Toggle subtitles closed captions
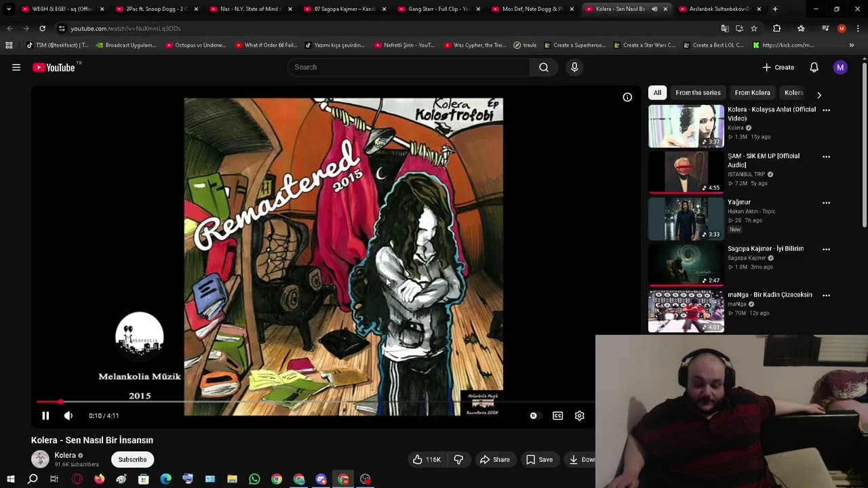Viewport: 868px width, 488px height. click(x=557, y=415)
